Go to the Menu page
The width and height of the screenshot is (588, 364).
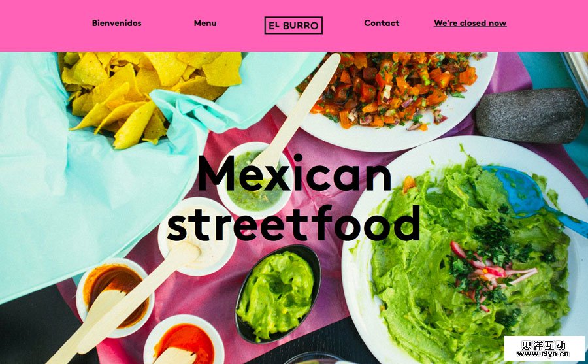[x=205, y=24]
